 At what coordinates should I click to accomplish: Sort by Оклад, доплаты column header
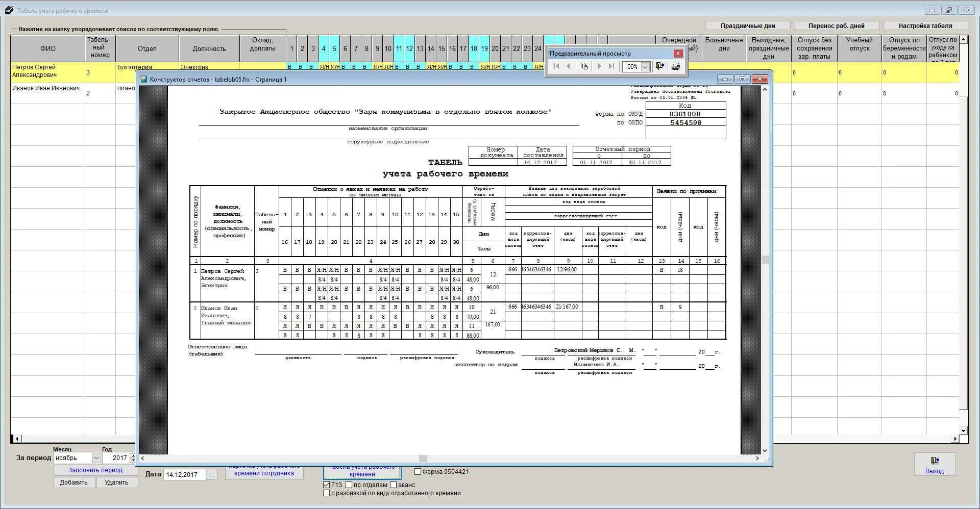(263, 48)
